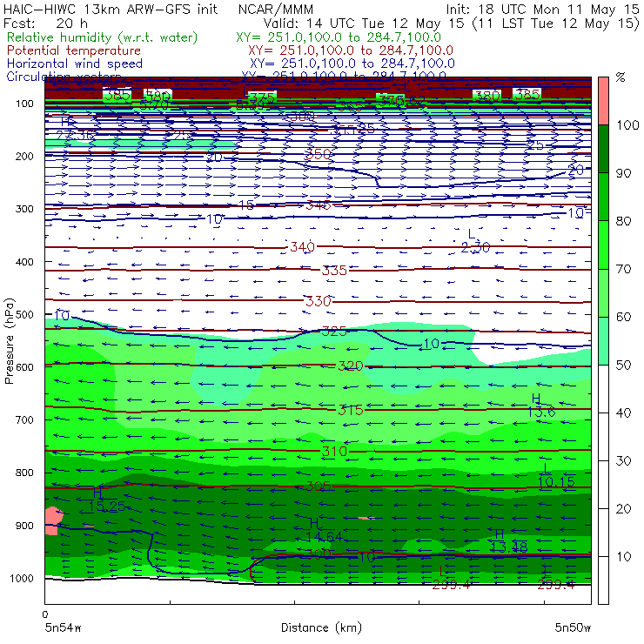This screenshot has height=644, width=644.
Task: Click the '10' color bar tick label
Action: (624, 557)
